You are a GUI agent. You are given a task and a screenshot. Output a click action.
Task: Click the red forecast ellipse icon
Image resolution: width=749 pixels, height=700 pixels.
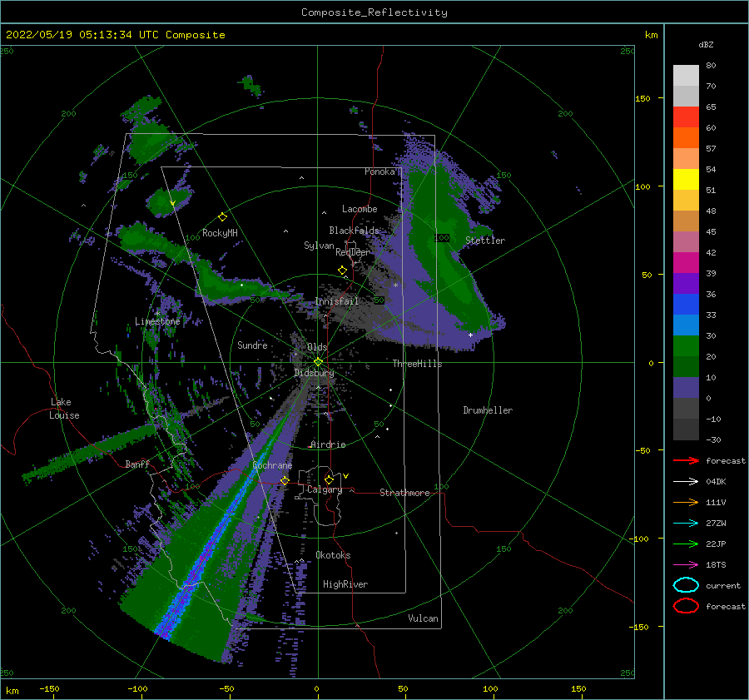tap(686, 606)
